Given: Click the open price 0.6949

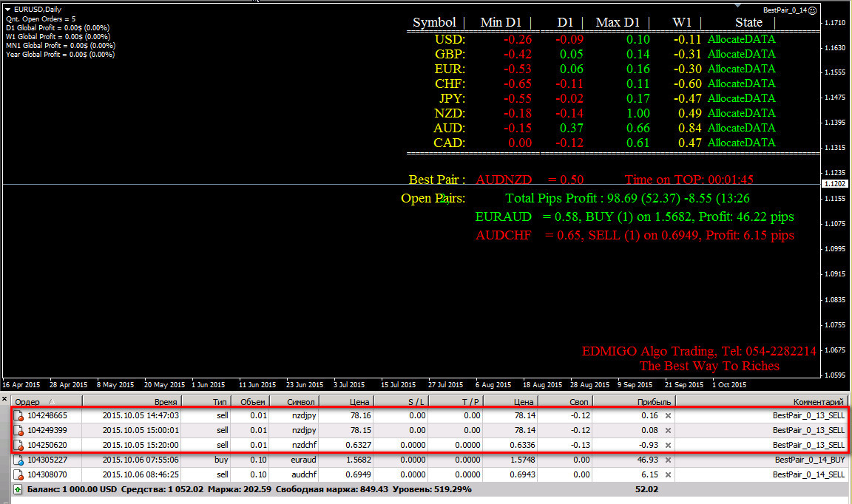Looking at the screenshot, I should tap(358, 474).
